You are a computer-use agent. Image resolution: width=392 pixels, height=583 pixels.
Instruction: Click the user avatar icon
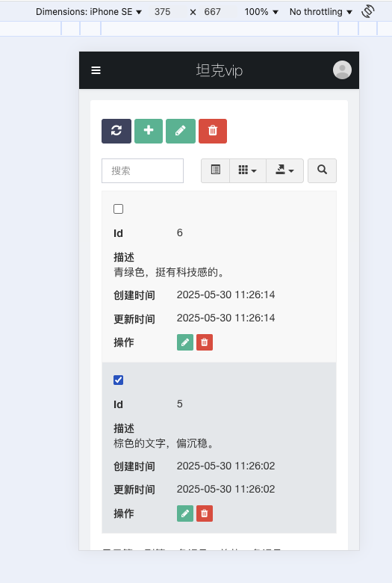pos(342,70)
